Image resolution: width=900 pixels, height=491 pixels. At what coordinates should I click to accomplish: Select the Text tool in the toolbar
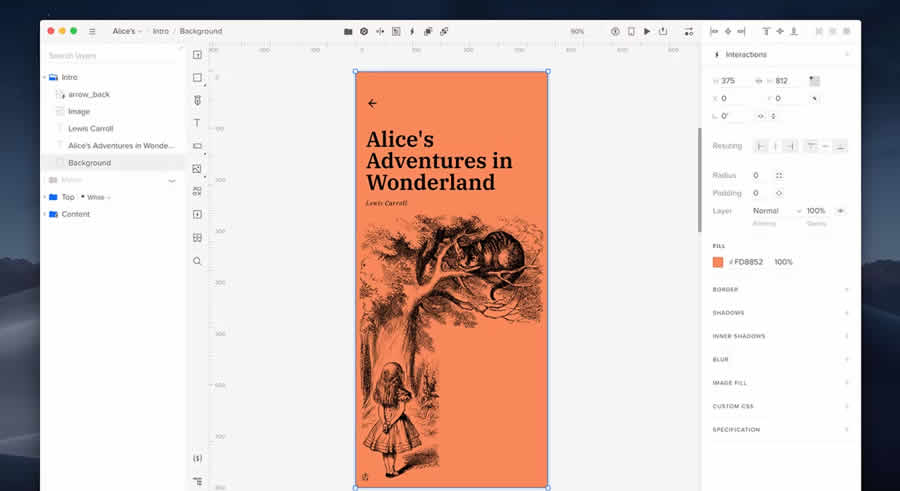coord(197,123)
